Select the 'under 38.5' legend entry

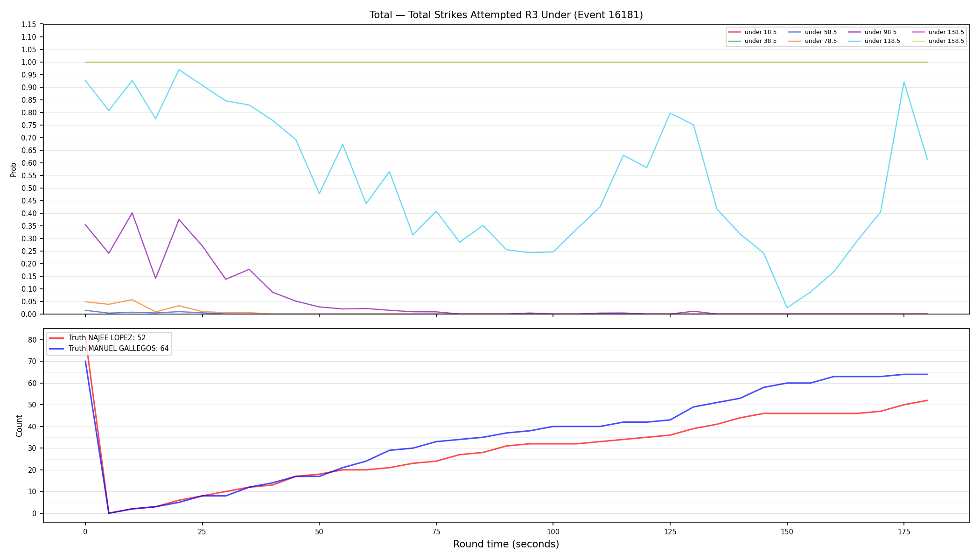point(752,41)
